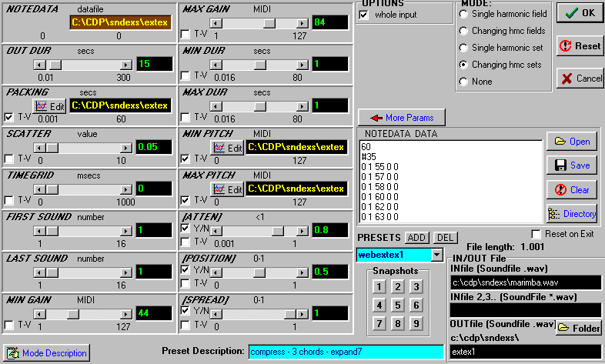Select the None mode radio button
605x364 pixels.
tap(463, 82)
